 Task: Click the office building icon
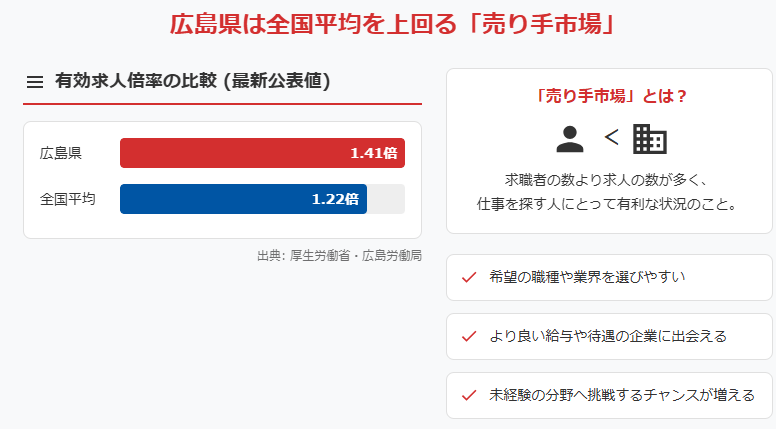[x=650, y=139]
